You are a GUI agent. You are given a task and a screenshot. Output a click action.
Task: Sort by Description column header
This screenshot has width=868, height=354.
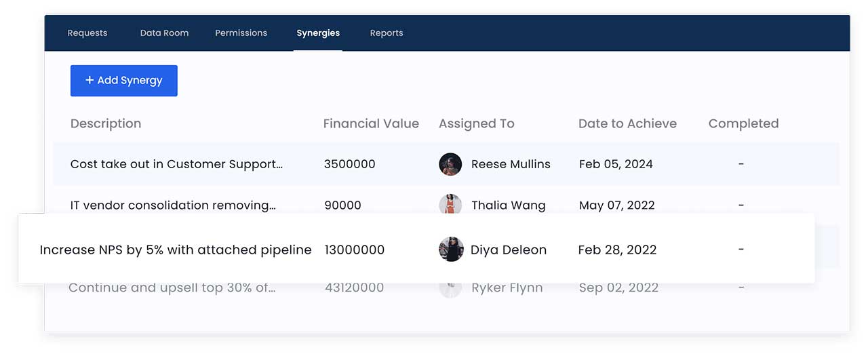[106, 123]
